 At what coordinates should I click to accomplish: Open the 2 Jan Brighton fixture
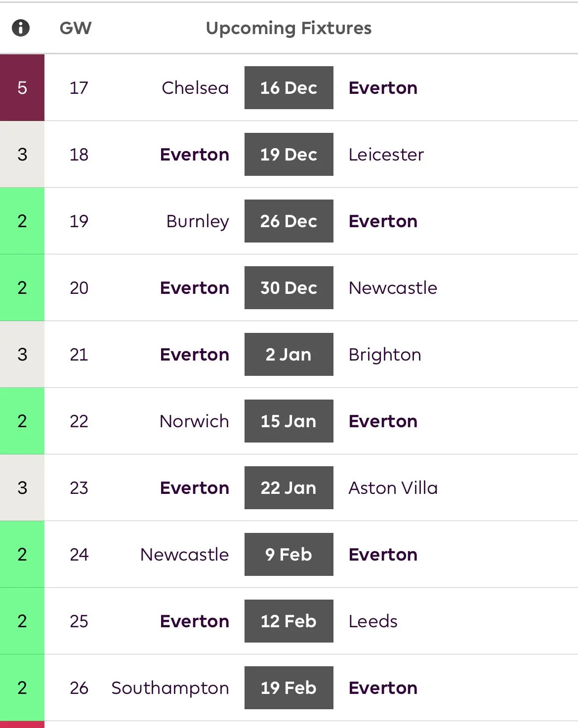click(x=289, y=355)
